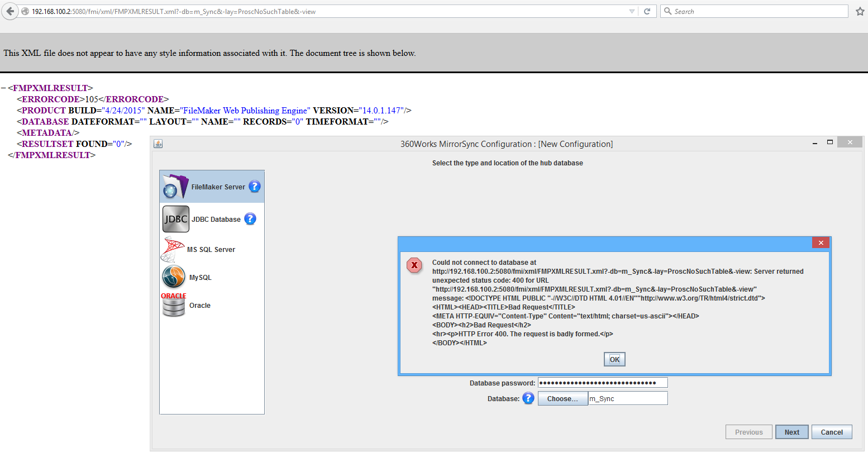
Task: Open help for JDBC Database
Action: coord(250,219)
